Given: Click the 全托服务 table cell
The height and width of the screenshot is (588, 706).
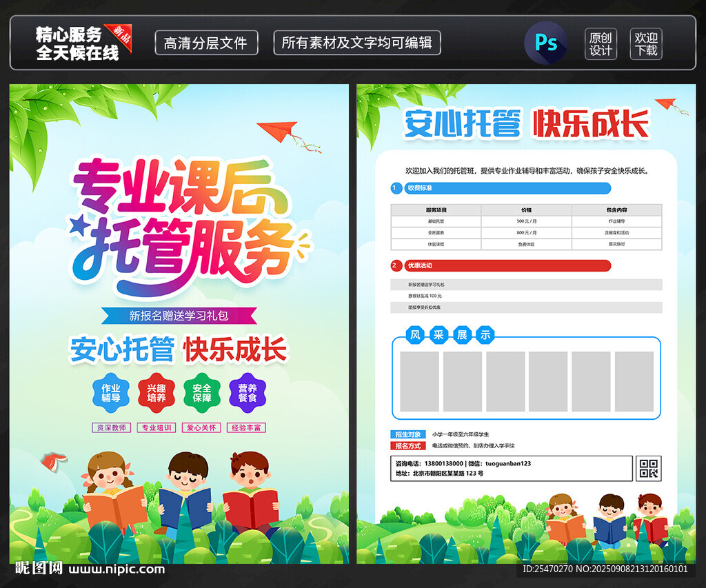Looking at the screenshot, I should [436, 233].
